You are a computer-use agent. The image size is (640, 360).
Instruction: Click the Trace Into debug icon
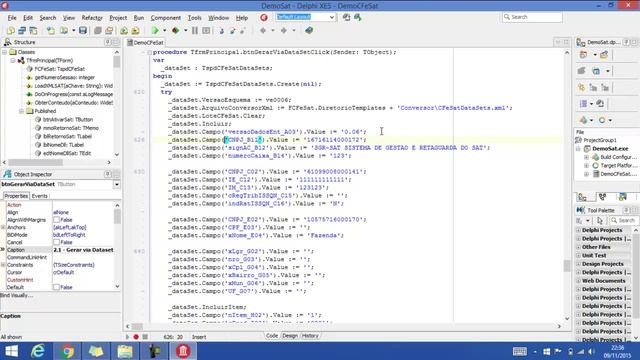point(222,31)
